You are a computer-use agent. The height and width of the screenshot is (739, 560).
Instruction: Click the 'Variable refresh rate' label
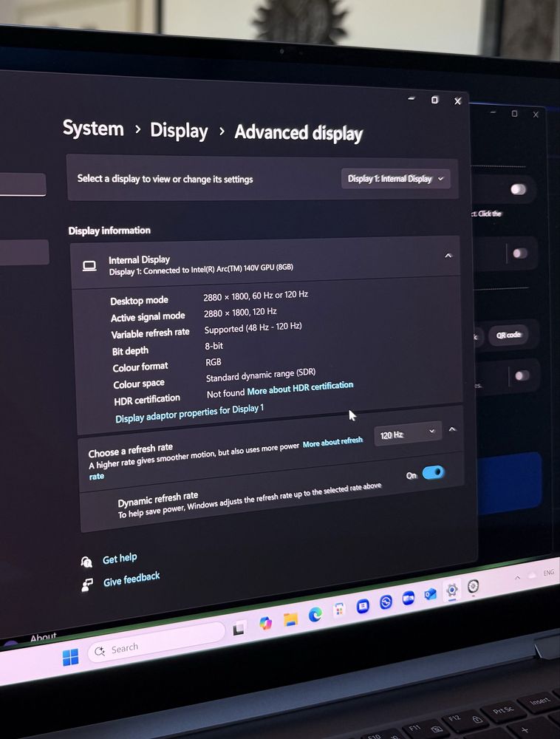(x=150, y=333)
